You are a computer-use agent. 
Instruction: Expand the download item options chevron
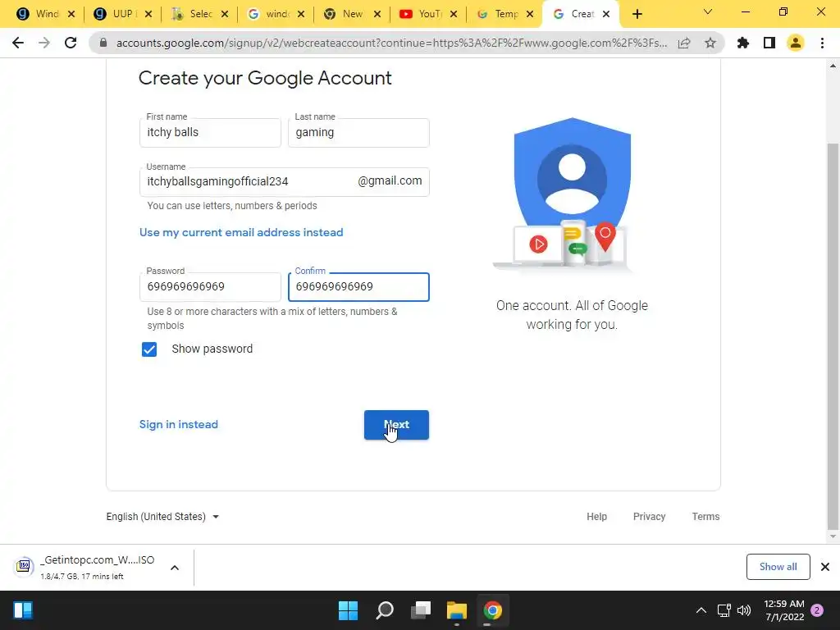click(x=175, y=568)
